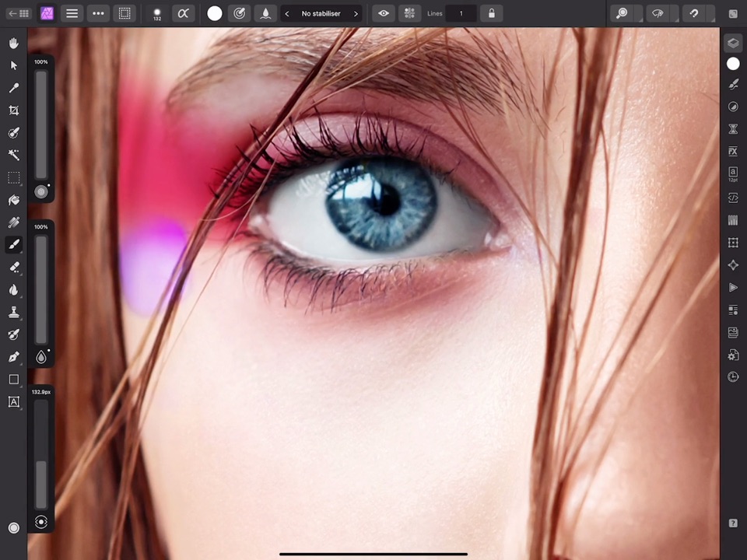
Task: Expand the Marquee Selection tool options
Action: click(x=13, y=178)
